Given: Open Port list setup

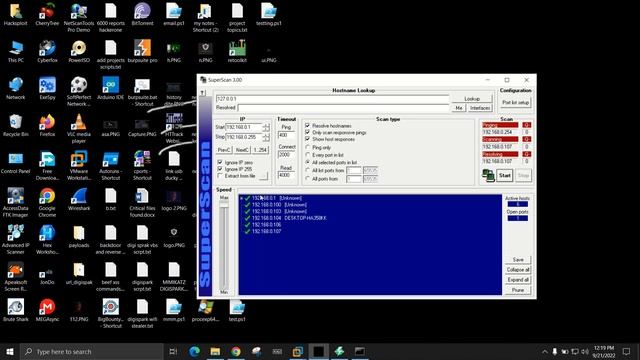Looking at the screenshot, I should pyautogui.click(x=516, y=102).
